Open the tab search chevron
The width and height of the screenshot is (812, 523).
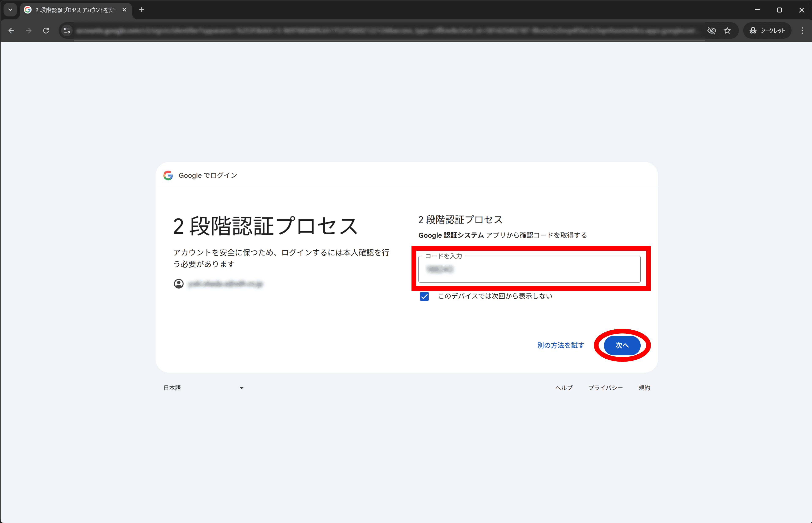point(10,10)
